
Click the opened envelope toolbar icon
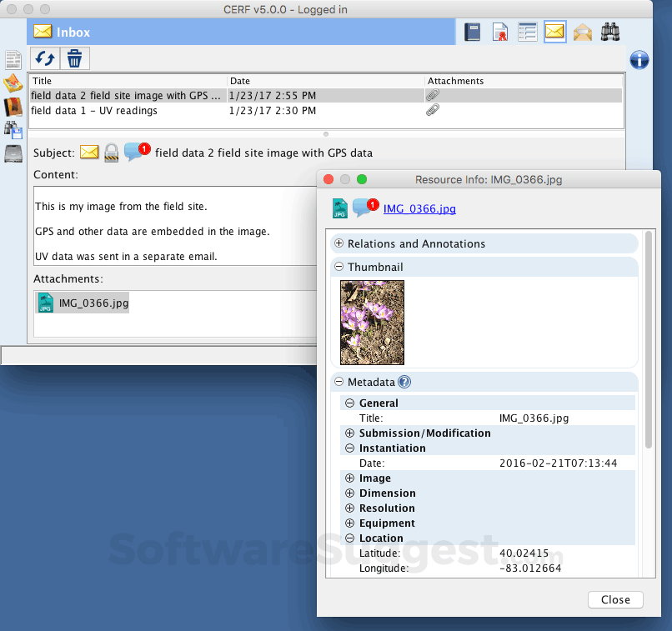[x=582, y=31]
